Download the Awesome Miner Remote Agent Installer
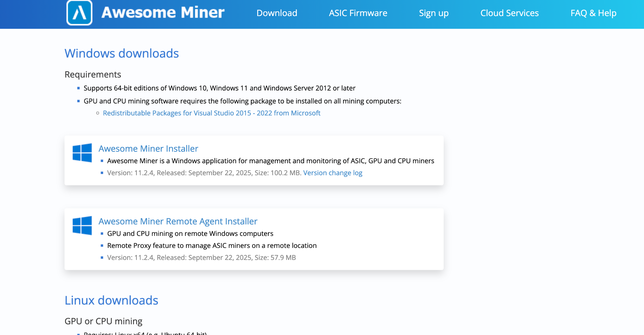 point(178,221)
